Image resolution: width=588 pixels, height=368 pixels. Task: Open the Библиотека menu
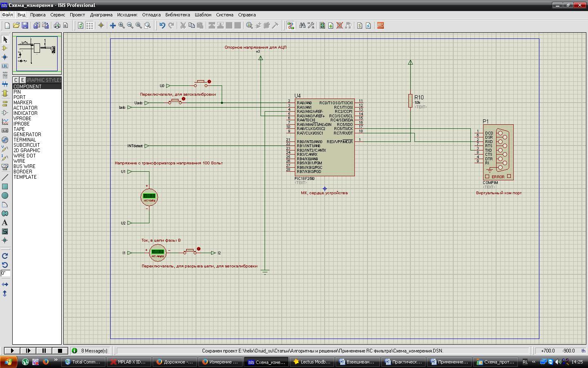coord(178,15)
